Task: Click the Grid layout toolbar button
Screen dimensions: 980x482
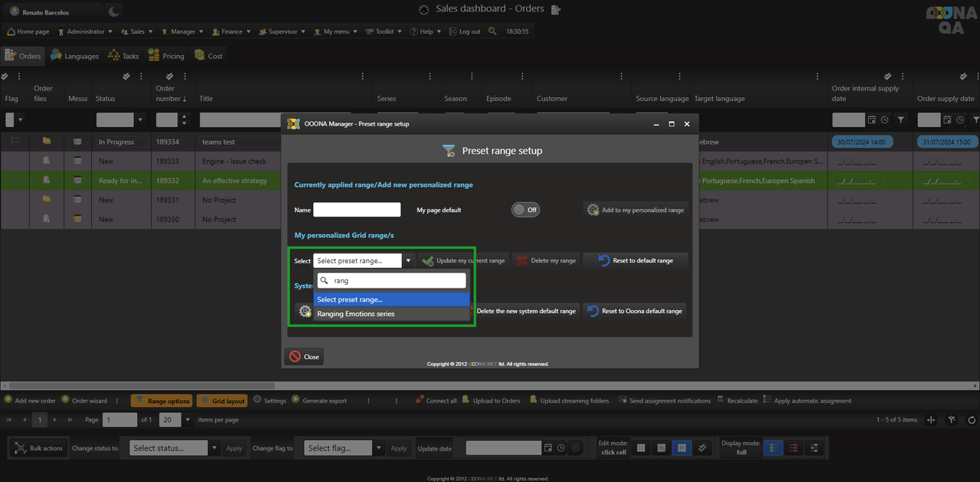Action: point(221,401)
